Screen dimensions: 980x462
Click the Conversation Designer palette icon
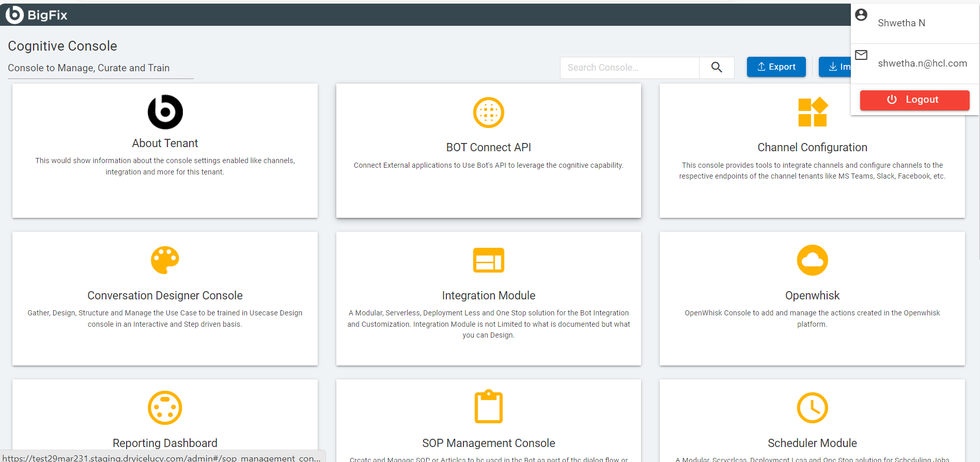coord(165,260)
